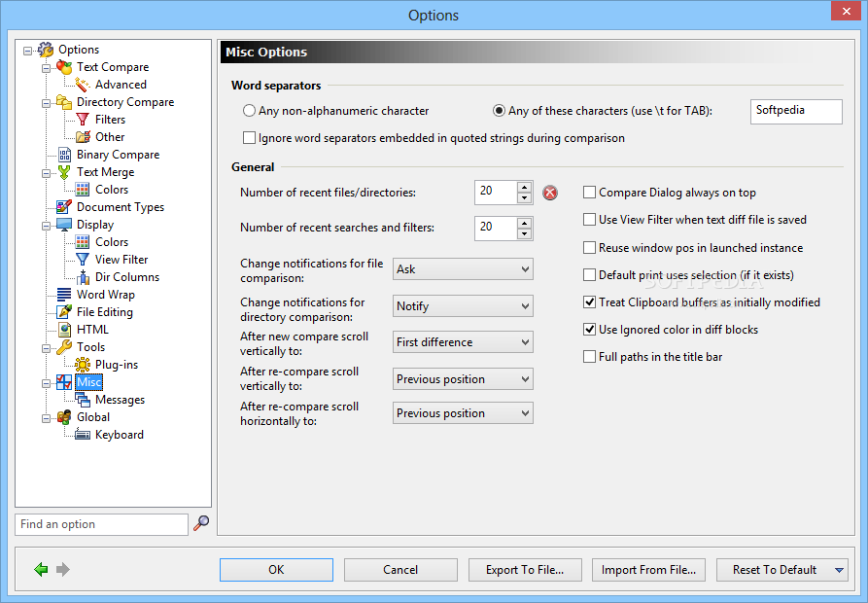Click the Messages windows icon

83,400
